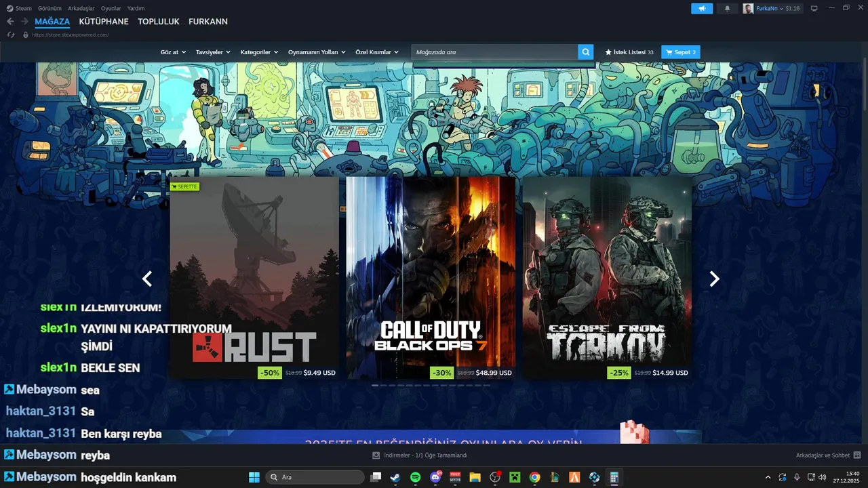Open Calculator from the taskbar
The height and width of the screenshot is (488, 868).
pos(614,477)
